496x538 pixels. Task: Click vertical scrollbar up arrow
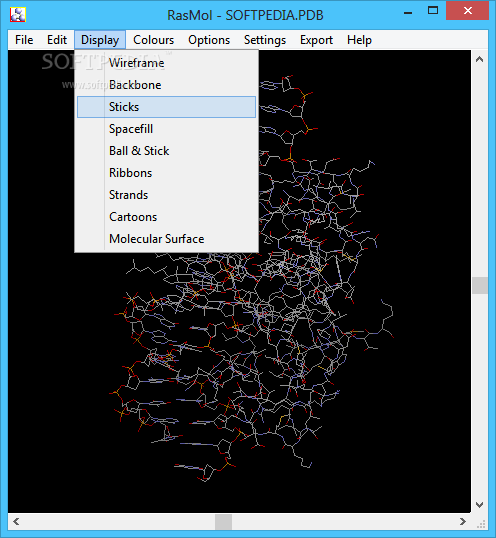pyautogui.click(x=480, y=59)
